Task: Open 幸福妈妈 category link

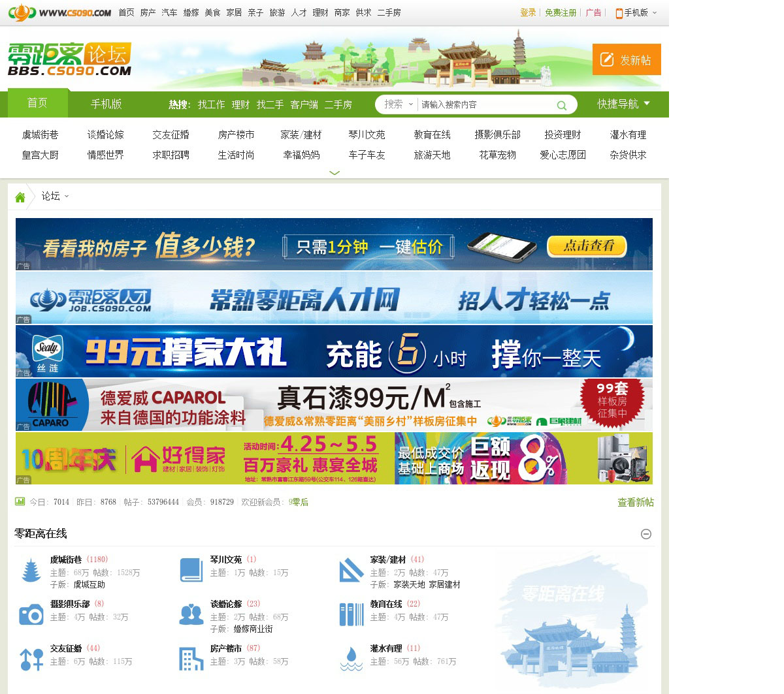Action: click(x=301, y=155)
